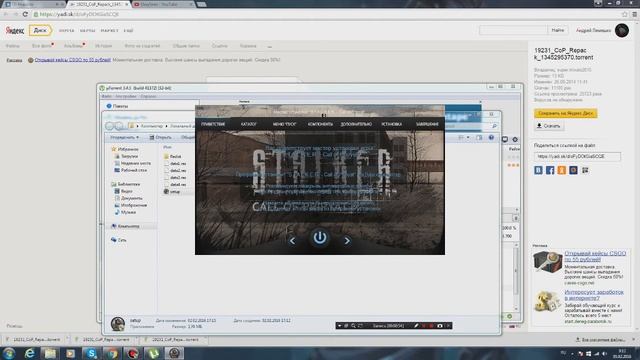Select Desktop in Explorer Favorites
The height and width of the screenshot is (360, 640).
click(131, 170)
